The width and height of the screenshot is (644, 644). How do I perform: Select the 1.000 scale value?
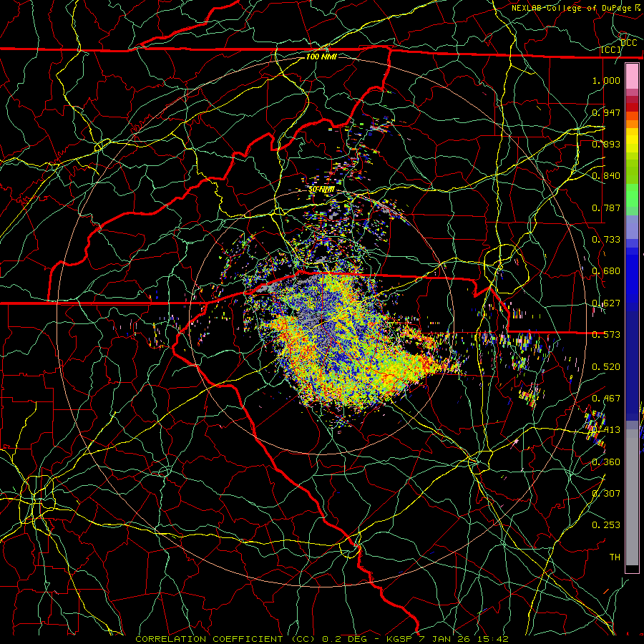606,80
